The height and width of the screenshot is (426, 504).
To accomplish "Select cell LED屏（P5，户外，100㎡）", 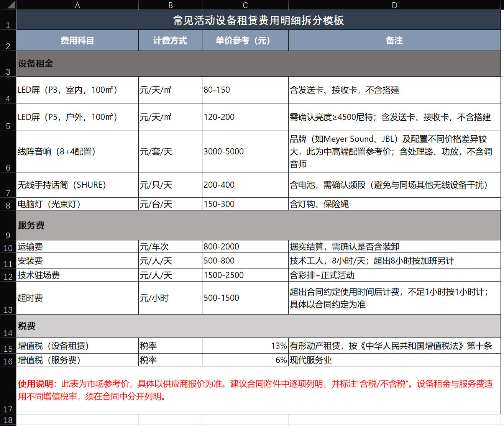I will [x=77, y=117].
